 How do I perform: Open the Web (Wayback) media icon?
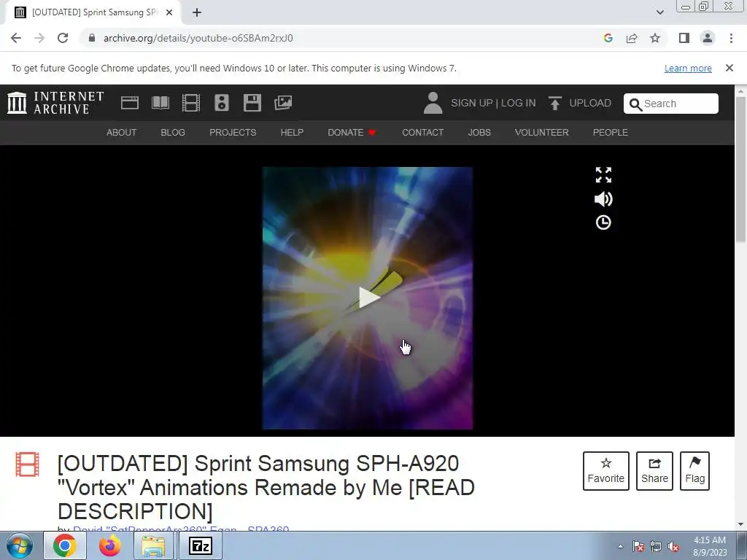pyautogui.click(x=130, y=103)
